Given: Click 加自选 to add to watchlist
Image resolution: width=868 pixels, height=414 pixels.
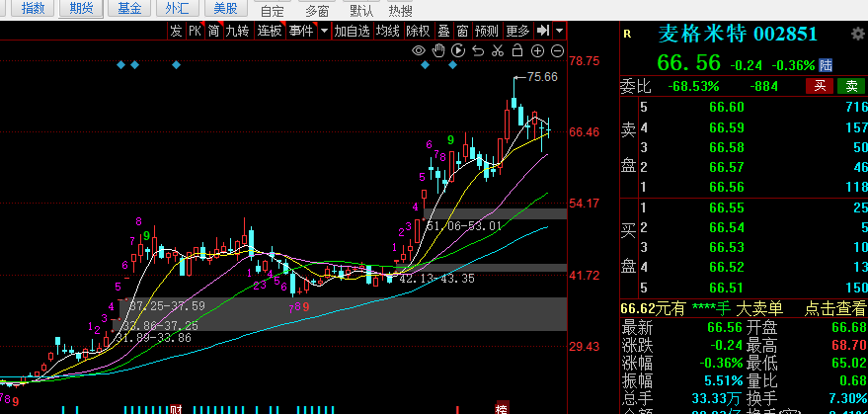Looking at the screenshot, I should click(353, 31).
